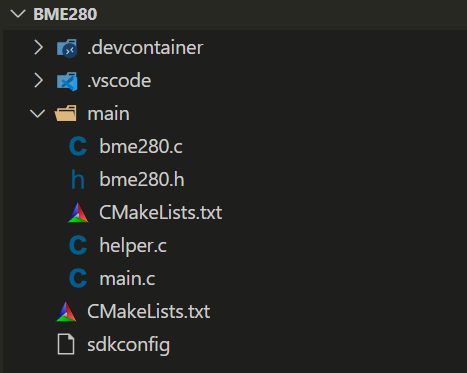The width and height of the screenshot is (467, 373).
Task: Open bme280.c file
Action: (x=141, y=146)
